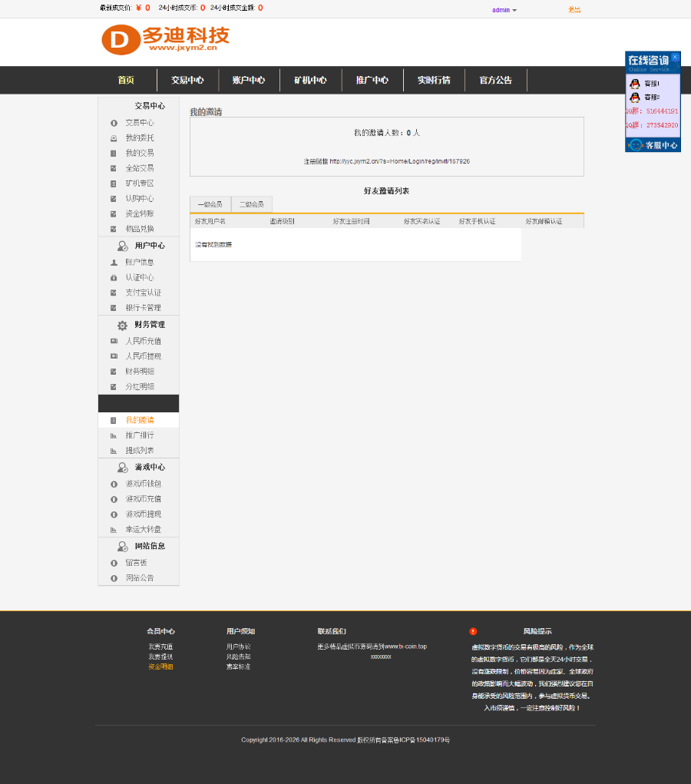This screenshot has height=784, width=691.
Task: Click the 退出 logout link
Action: point(574,9)
